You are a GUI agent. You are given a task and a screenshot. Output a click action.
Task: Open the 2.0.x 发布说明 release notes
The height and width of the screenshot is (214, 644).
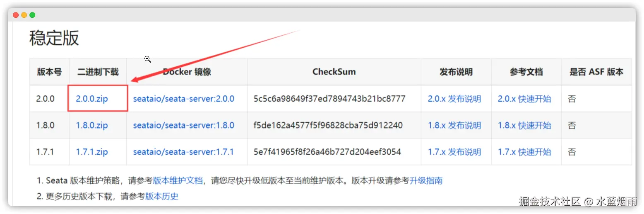pyautogui.click(x=454, y=99)
